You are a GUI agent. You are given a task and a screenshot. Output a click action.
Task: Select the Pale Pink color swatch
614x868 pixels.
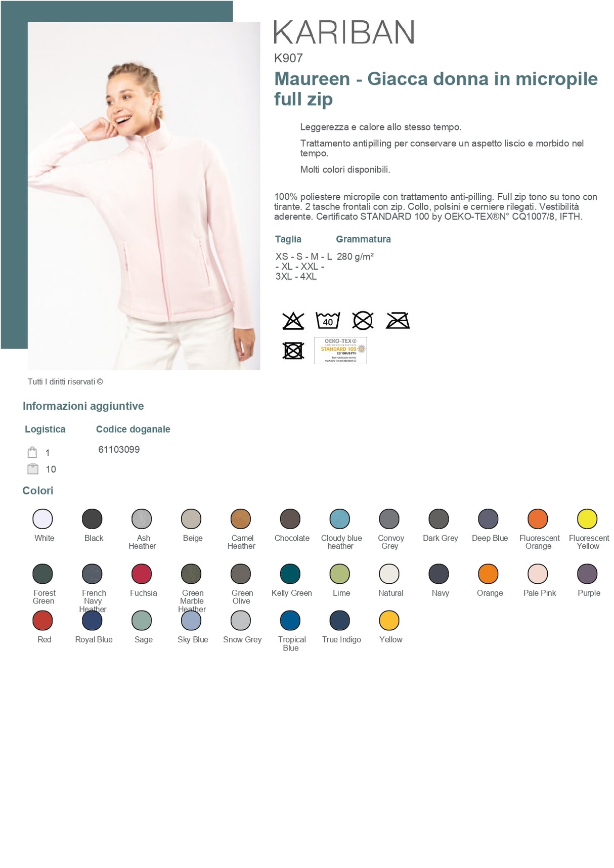[x=538, y=574]
